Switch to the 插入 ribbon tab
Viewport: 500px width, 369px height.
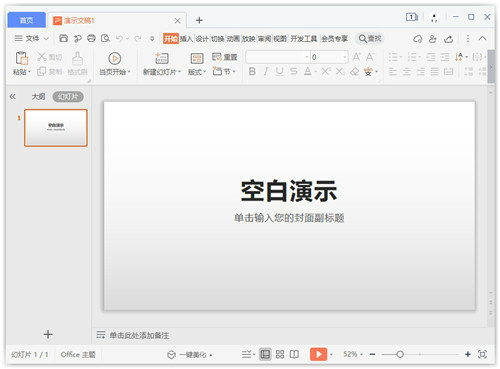point(186,39)
